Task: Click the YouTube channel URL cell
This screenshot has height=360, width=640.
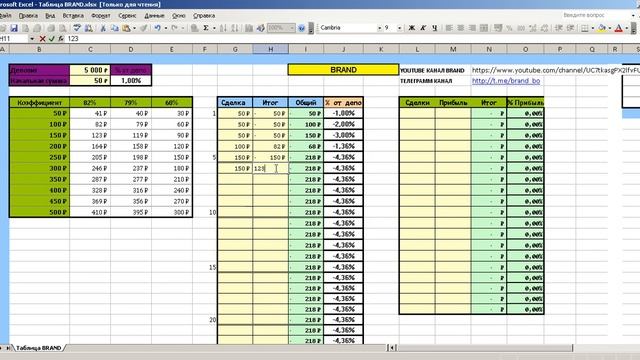Action: (555, 70)
